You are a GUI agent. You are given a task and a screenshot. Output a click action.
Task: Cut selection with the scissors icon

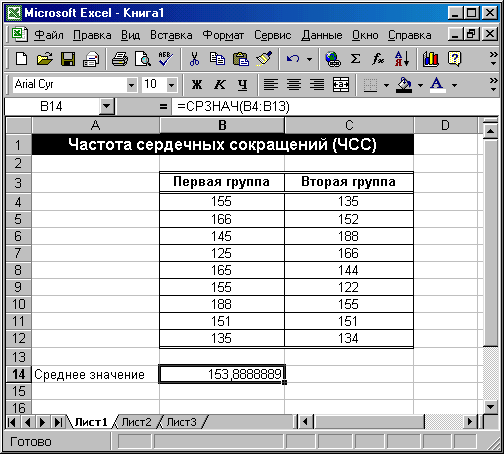tap(194, 59)
